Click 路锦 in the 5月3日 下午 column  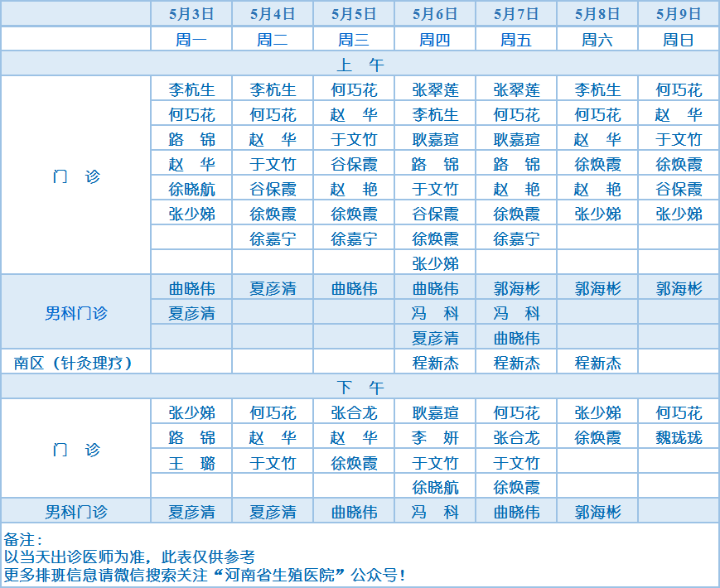coord(191,437)
